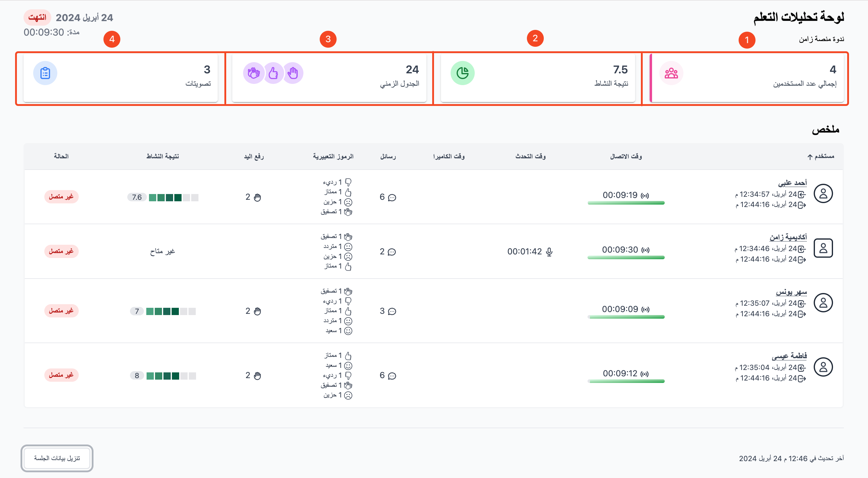Image resolution: width=868 pixels, height=478 pixels.
Task: Click the online signal icon beside 00:09:19
Action: pos(645,195)
